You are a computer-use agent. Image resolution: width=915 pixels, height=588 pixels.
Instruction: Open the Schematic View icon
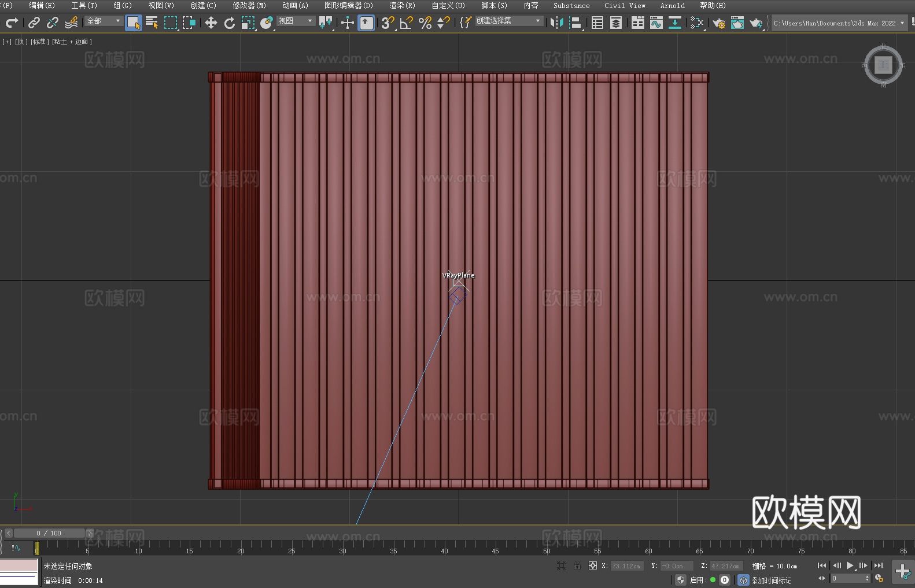pos(675,23)
